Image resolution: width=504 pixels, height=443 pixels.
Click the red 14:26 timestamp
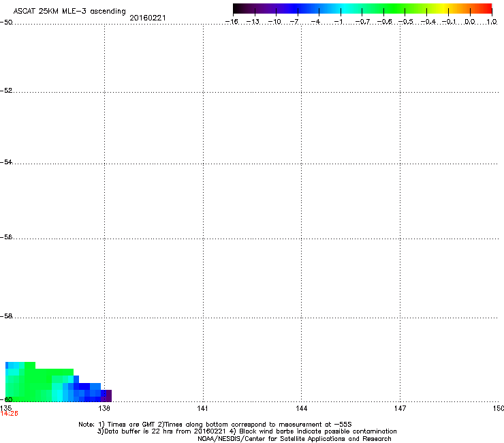(x=9, y=414)
